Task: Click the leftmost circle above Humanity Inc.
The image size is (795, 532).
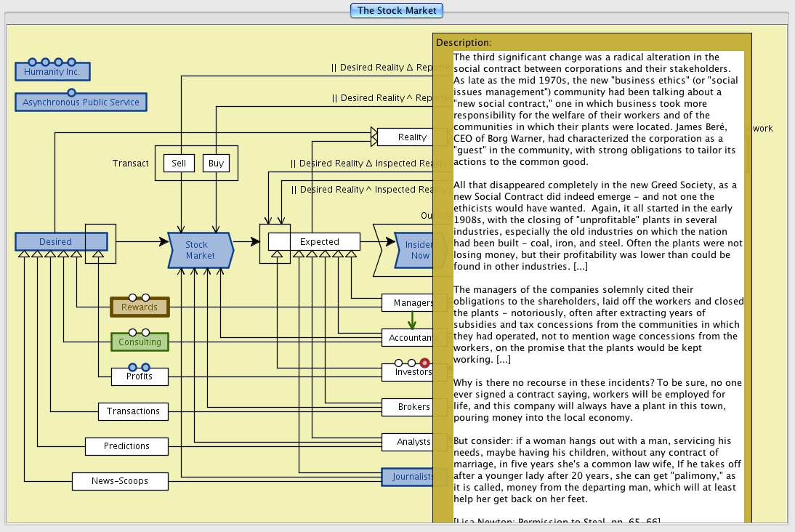Action: pyautogui.click(x=33, y=63)
